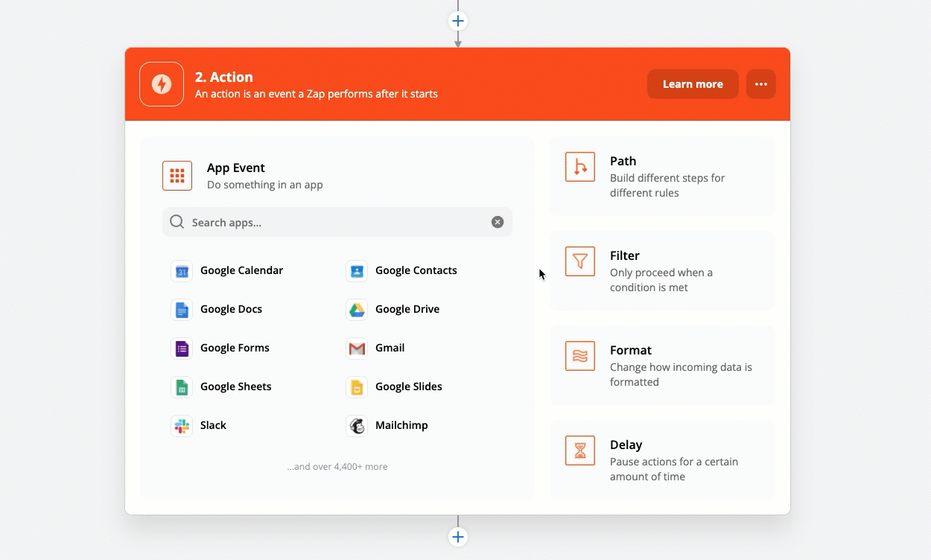Choose the Google Calendar app label

[x=241, y=270]
